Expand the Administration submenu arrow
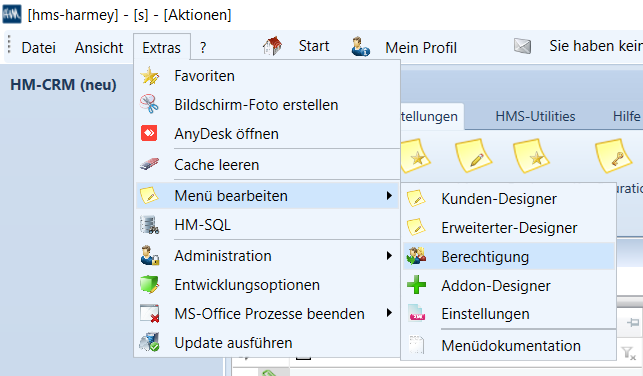Viewport: 643px width, 376px height. point(389,255)
